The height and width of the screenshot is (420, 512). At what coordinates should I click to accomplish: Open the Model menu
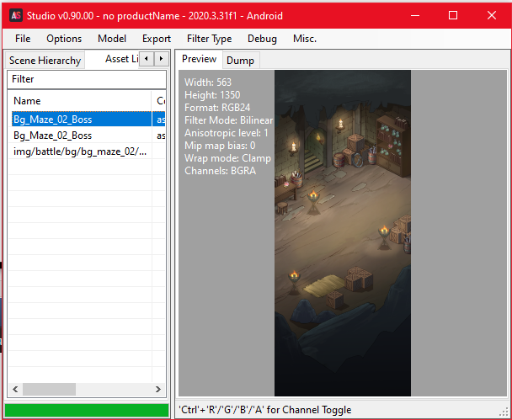pos(112,39)
